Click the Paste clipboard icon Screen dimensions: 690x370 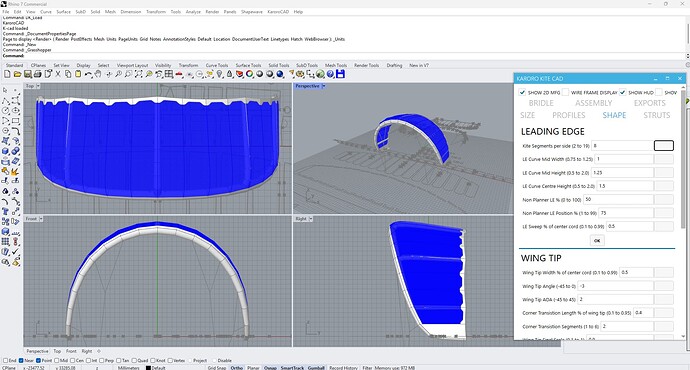click(x=78, y=74)
